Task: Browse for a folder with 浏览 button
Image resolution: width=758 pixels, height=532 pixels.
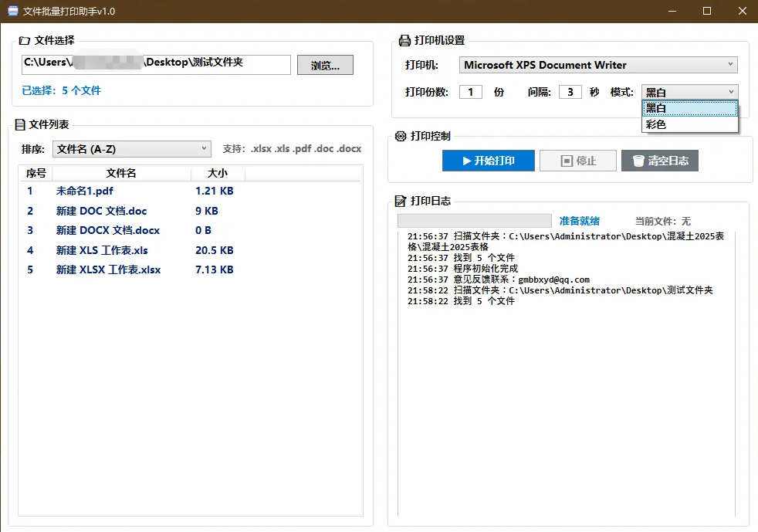Action: tap(325, 65)
